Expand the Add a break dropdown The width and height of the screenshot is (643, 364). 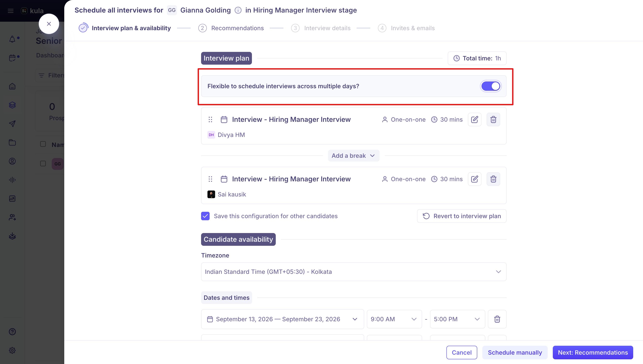tap(354, 155)
